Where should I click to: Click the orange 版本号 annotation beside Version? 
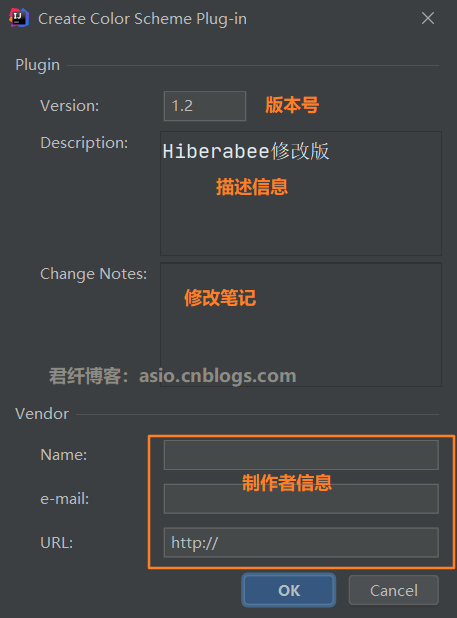pyautogui.click(x=292, y=105)
